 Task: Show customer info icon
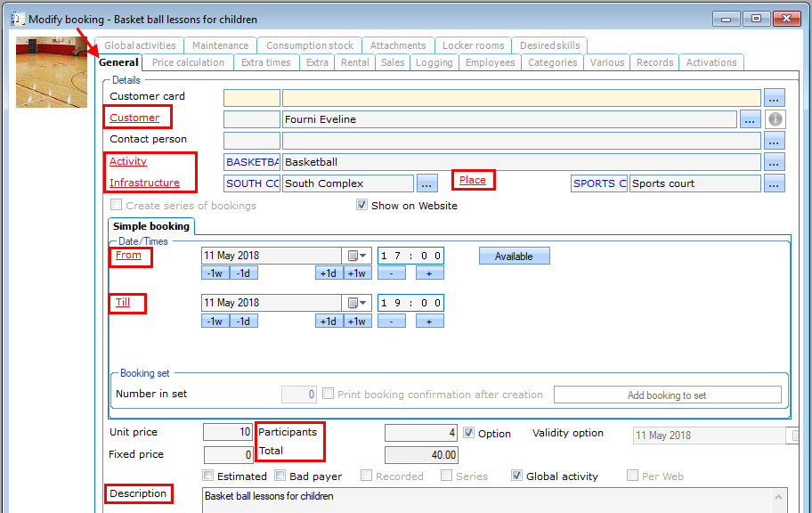tap(775, 119)
